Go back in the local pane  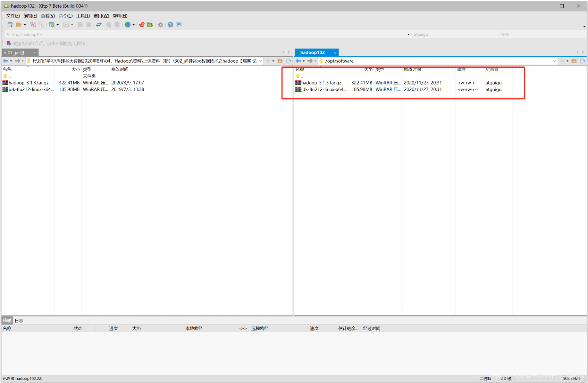[x=6, y=61]
